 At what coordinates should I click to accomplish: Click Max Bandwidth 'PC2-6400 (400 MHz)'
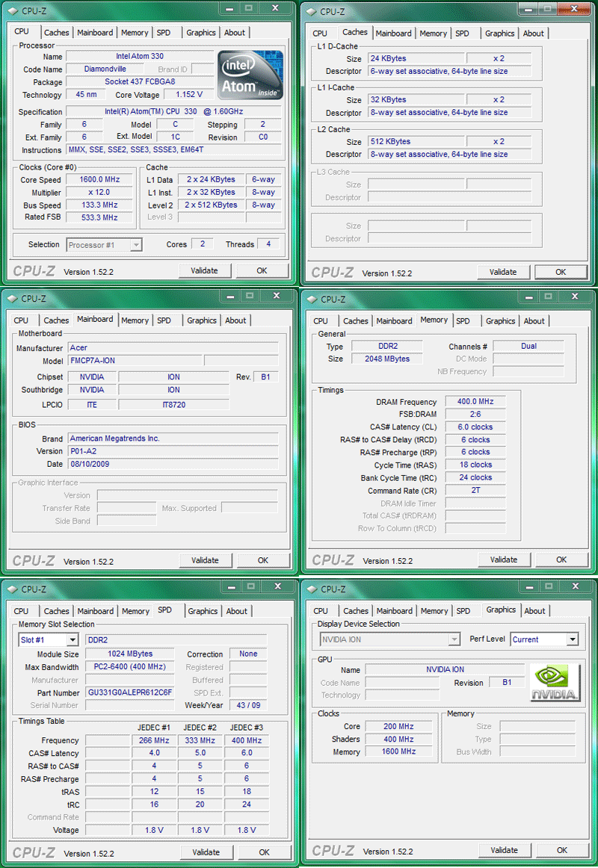[130, 667]
